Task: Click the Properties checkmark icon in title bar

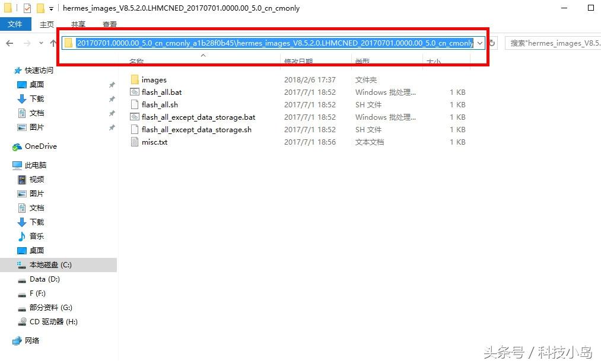Action: [x=27, y=8]
